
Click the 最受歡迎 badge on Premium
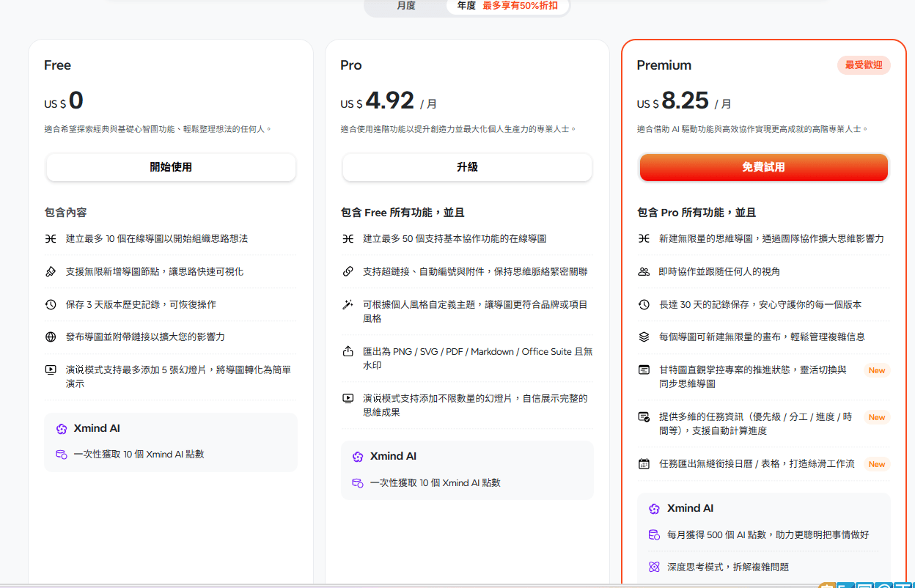click(864, 65)
